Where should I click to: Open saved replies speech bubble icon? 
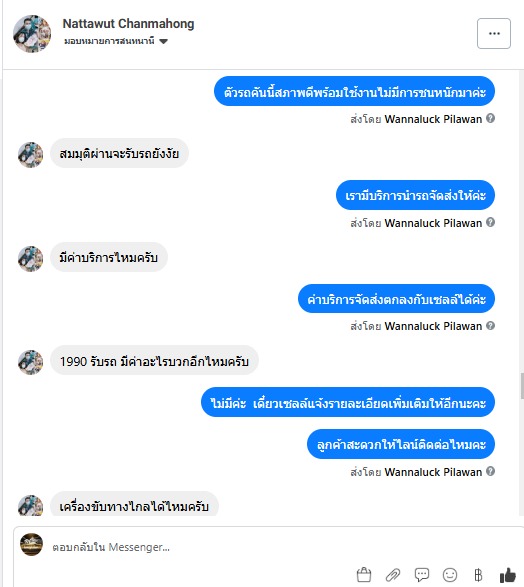(x=422, y=575)
